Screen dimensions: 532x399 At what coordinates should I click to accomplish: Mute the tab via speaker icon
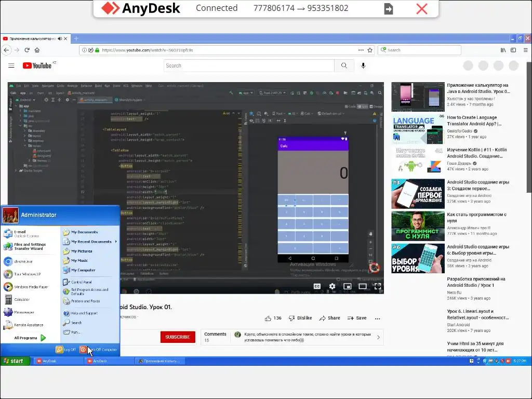coord(60,38)
